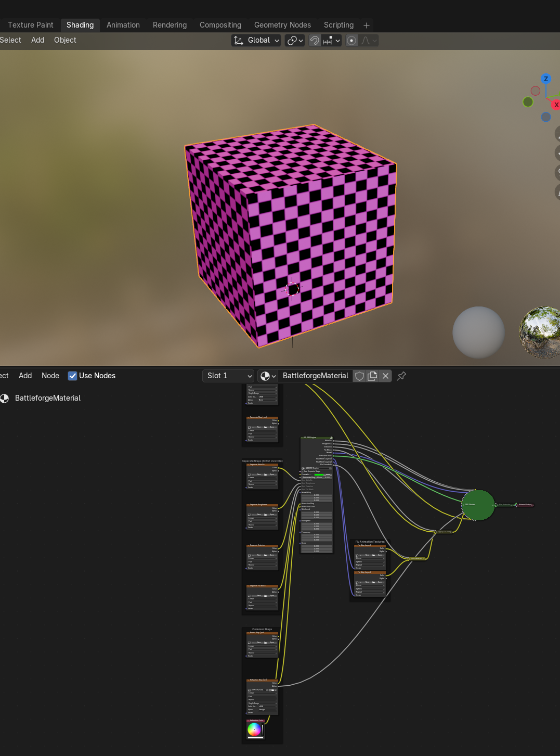
Task: Open the Global transform orientation dropdown
Action: coord(256,40)
